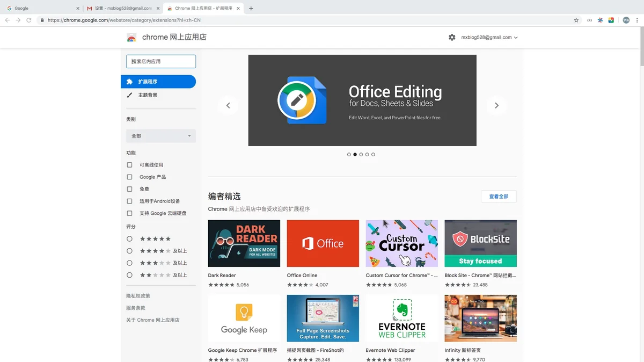The width and height of the screenshot is (644, 362).
Task: Click the Custom Cursor for Chrome title
Action: 402,276
